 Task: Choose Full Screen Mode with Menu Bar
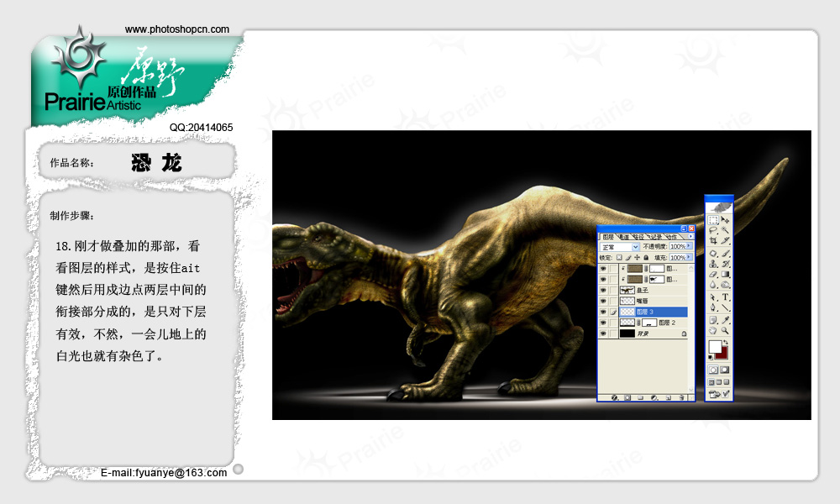719,382
